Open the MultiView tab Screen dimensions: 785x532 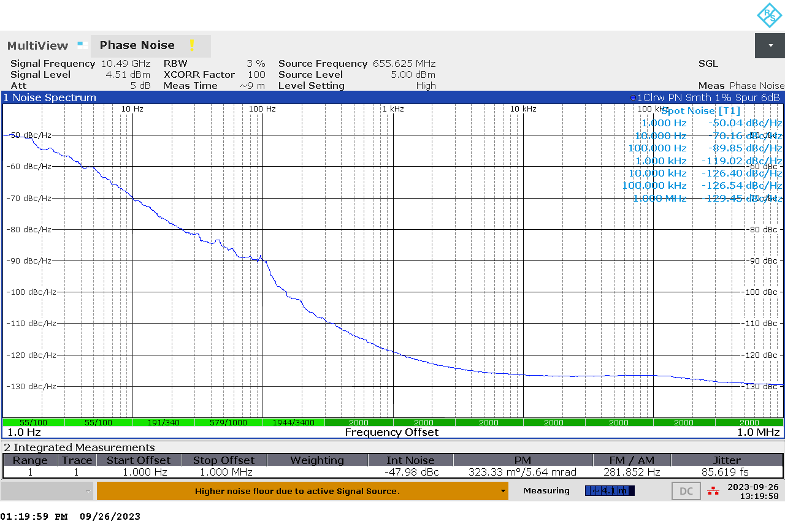(x=37, y=46)
